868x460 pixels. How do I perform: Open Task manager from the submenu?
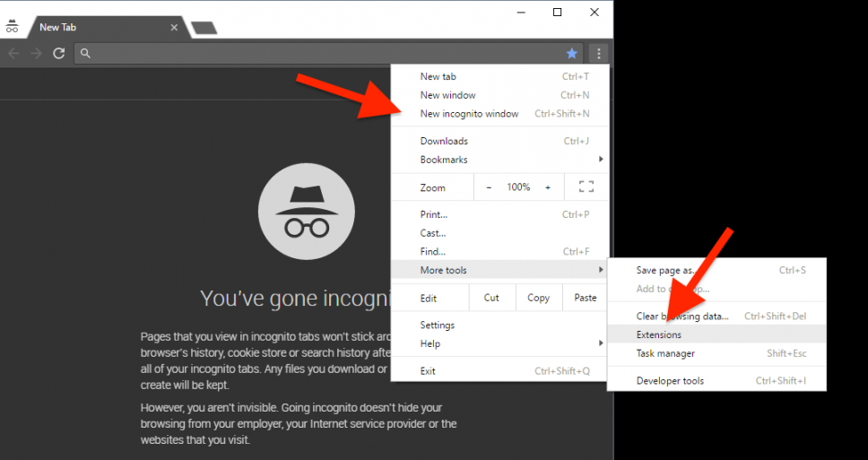tap(665, 353)
